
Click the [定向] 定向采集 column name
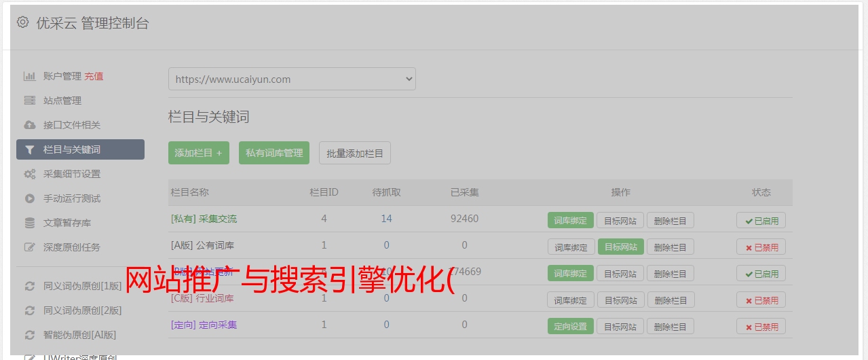click(204, 325)
